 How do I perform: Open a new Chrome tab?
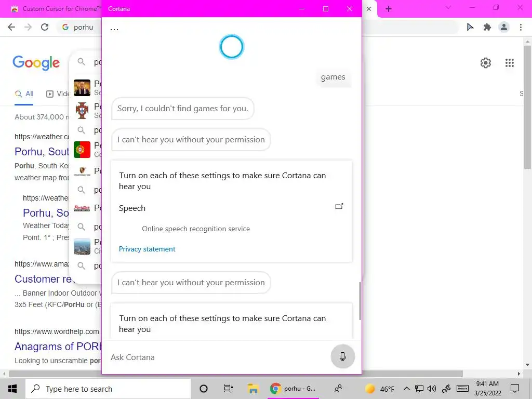[389, 9]
